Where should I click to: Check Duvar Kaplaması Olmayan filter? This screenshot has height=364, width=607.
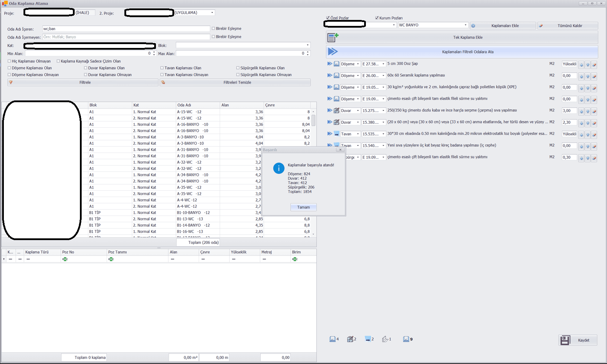86,75
